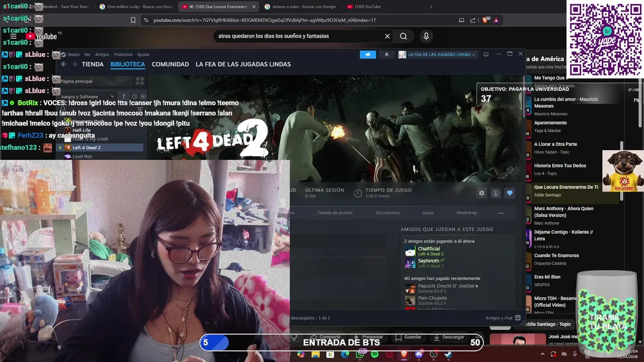Open game settings gear for Left 4 Dead 2
Image resolution: width=644 pixels, height=362 pixels.
click(x=481, y=193)
